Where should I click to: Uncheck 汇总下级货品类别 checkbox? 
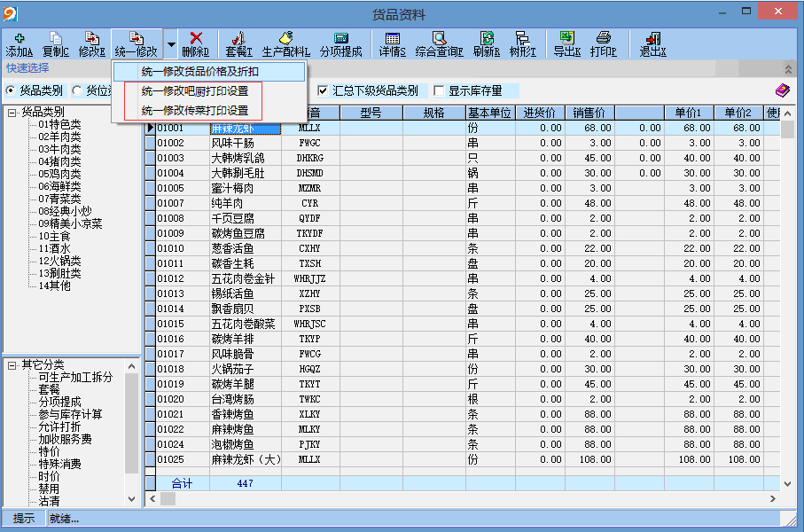pyautogui.click(x=324, y=90)
